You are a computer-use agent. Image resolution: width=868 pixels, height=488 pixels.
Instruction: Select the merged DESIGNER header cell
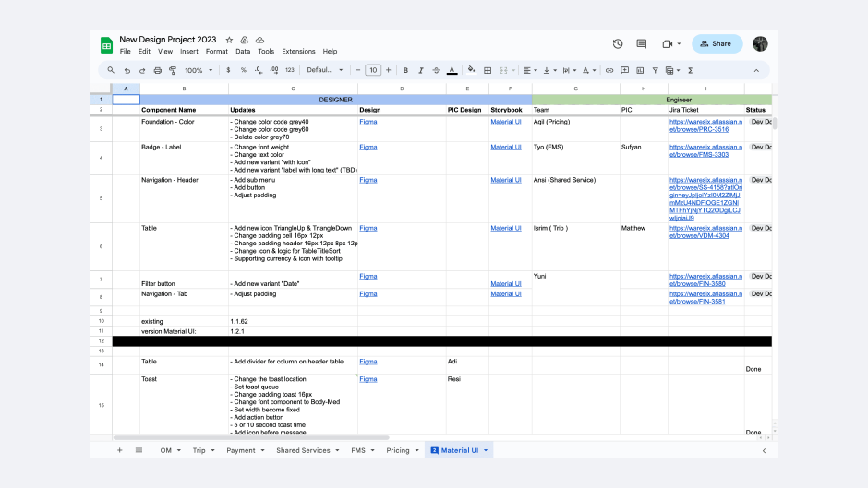pyautogui.click(x=335, y=100)
